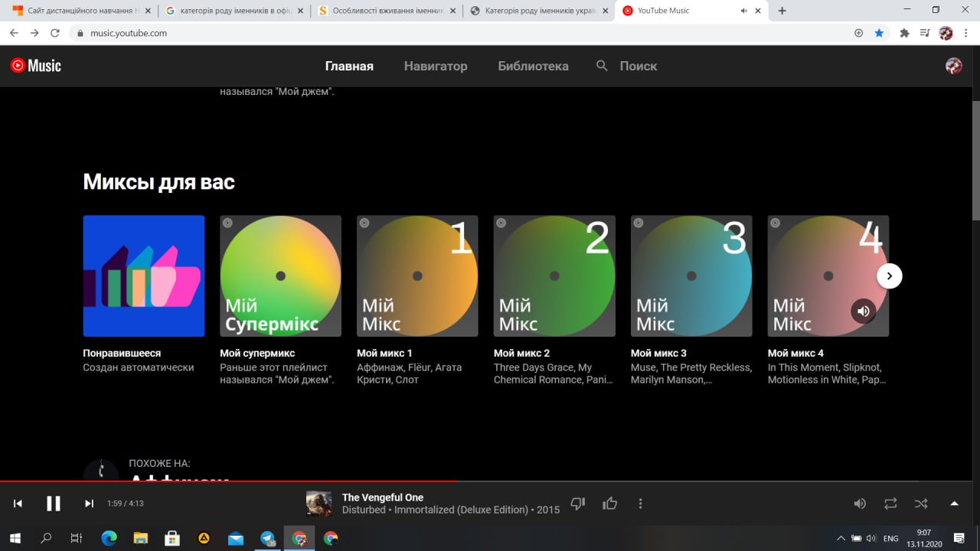This screenshot has width=980, height=551.
Task: Open the Мой супермикс cover
Action: (280, 275)
